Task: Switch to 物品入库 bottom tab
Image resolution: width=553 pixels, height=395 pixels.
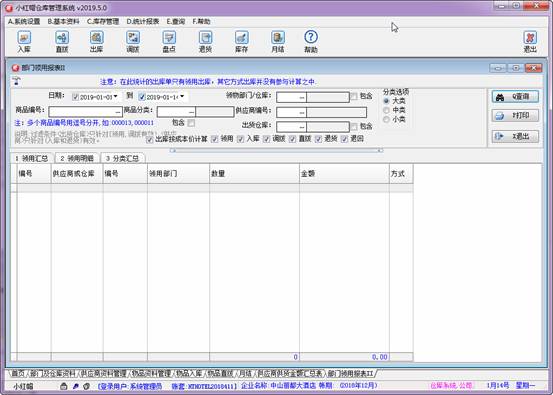Action: [x=189, y=373]
